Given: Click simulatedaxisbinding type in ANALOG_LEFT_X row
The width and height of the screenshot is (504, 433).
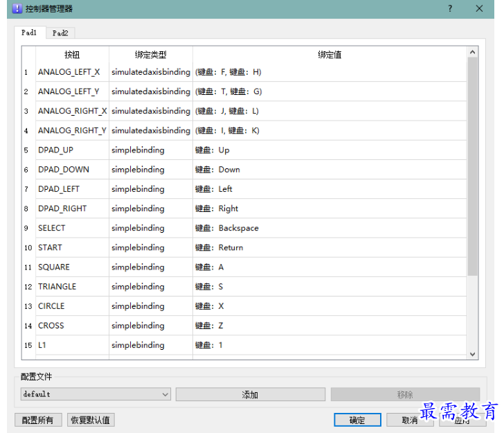Looking at the screenshot, I should point(151,72).
